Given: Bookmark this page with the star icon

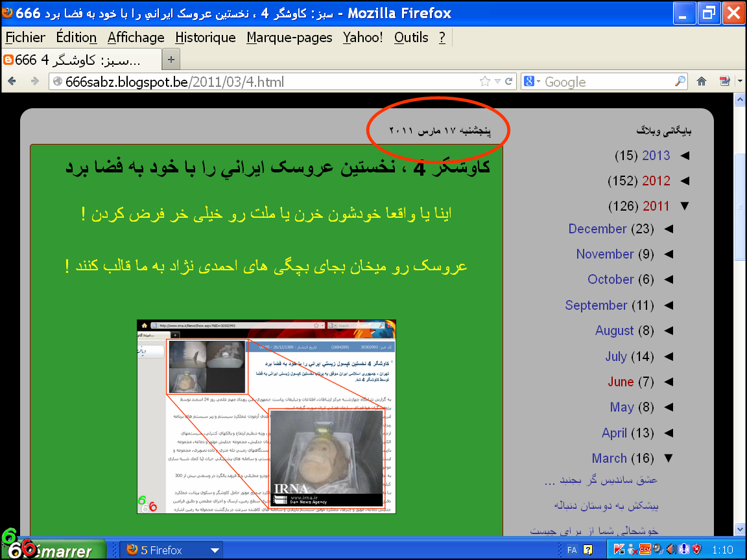Looking at the screenshot, I should click(x=485, y=82).
